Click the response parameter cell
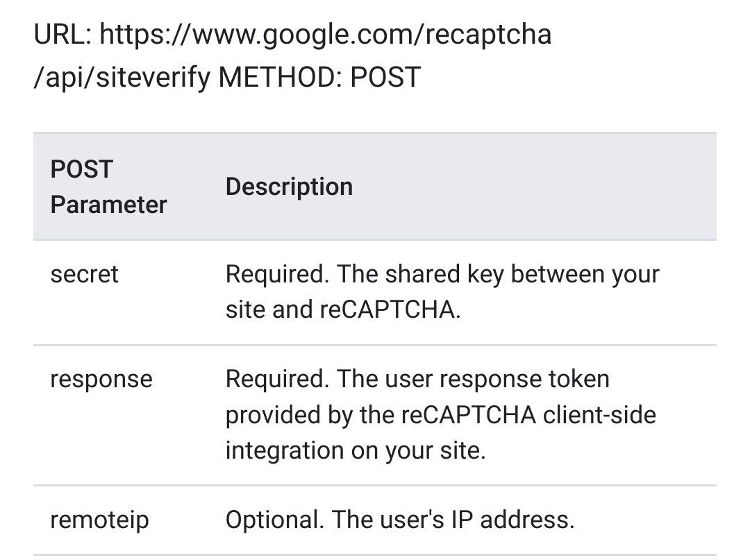Screen dimensions: 750x560 (101, 380)
